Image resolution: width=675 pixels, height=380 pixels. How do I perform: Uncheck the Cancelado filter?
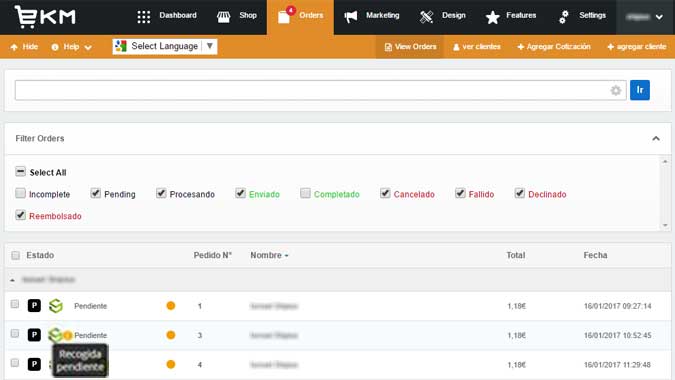(x=385, y=193)
